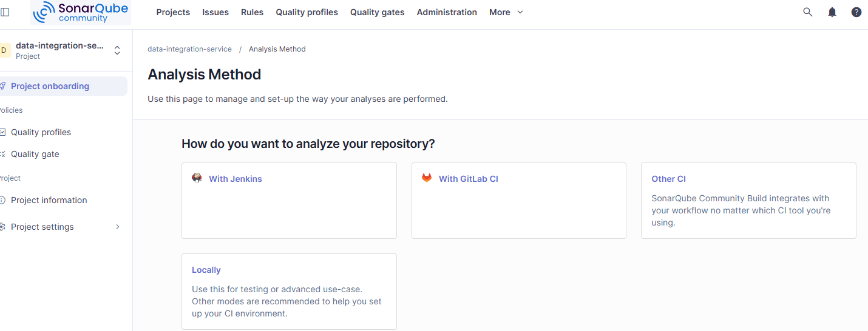Open the SonarQube community logo home

81,12
